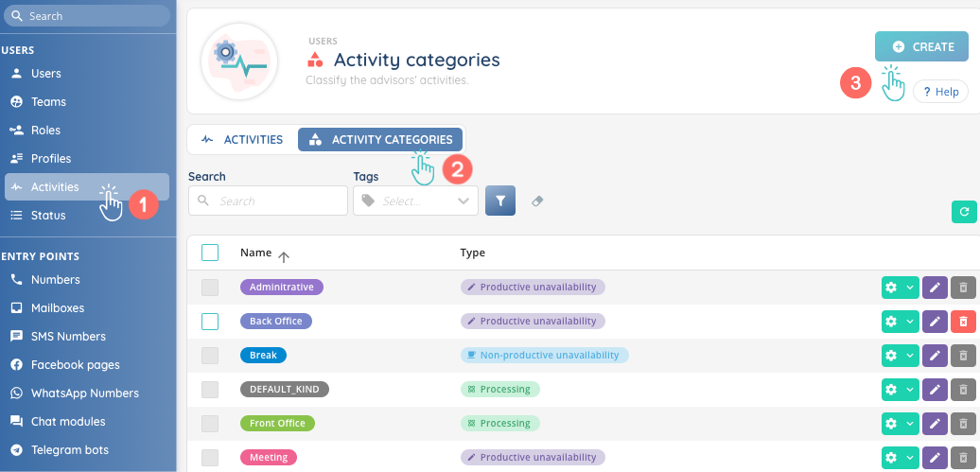Click the pencil edit icon for Adminitrative

pyautogui.click(x=934, y=288)
